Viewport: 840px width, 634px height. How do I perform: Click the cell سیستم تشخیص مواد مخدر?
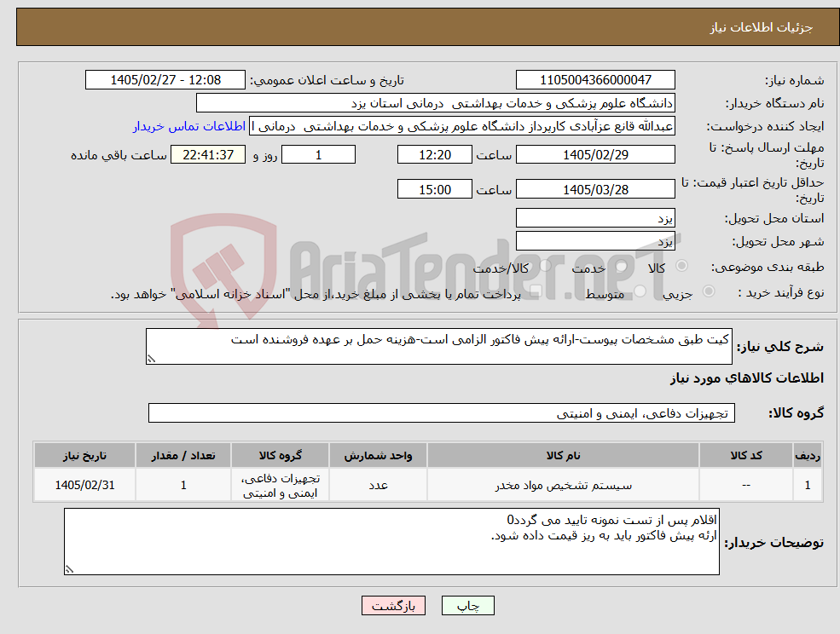[x=563, y=485]
